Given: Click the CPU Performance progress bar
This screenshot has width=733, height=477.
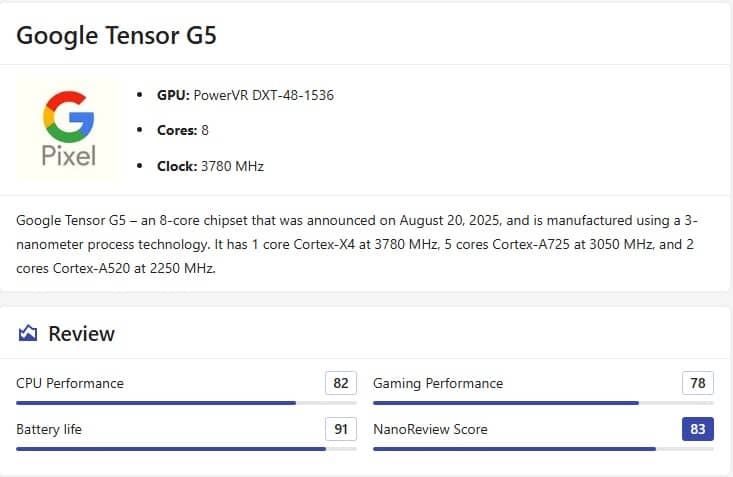Looking at the screenshot, I should pos(186,403).
